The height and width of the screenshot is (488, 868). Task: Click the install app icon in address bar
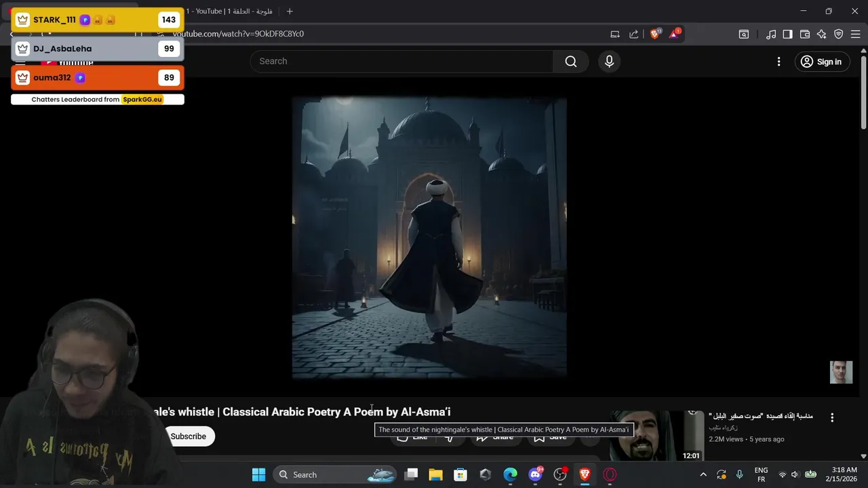pyautogui.click(x=615, y=34)
